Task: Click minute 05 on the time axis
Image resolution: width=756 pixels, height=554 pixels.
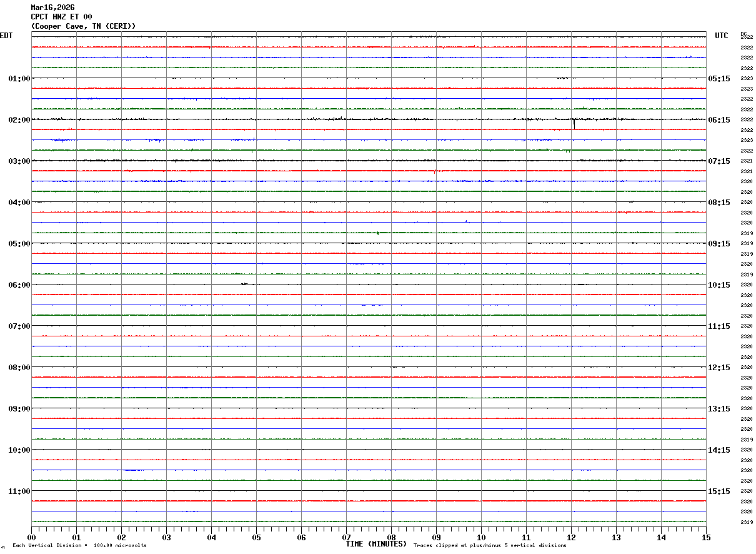Action: tap(256, 537)
